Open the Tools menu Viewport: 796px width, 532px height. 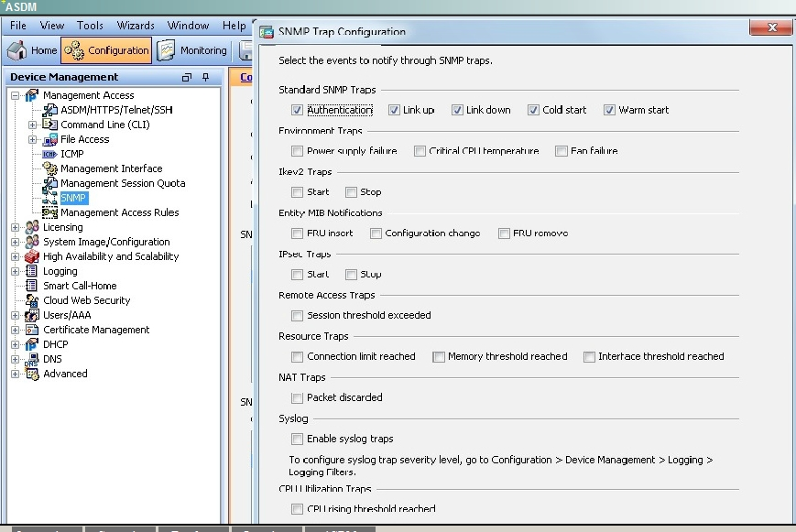[90, 26]
